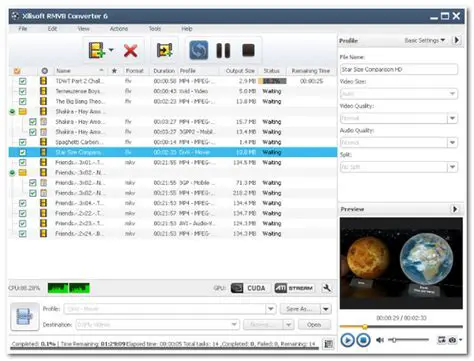Click the film icon of Spaghetti Carbon row
The image size is (474, 361).
point(43,142)
